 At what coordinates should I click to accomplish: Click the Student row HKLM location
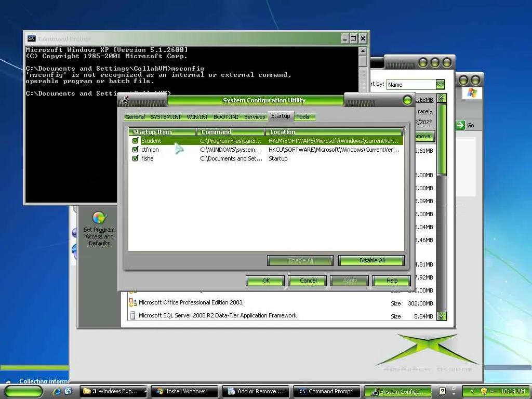point(334,140)
